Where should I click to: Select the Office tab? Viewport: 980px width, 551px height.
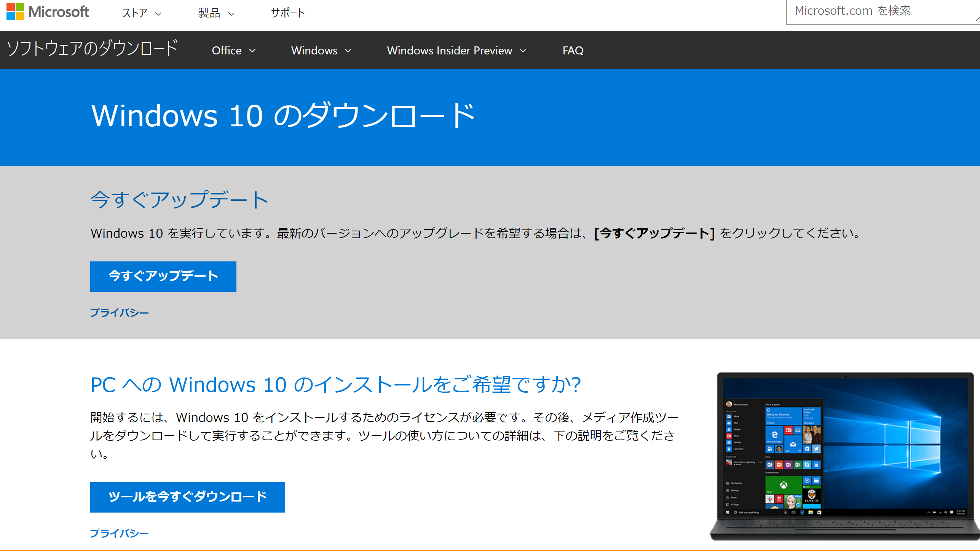(233, 51)
